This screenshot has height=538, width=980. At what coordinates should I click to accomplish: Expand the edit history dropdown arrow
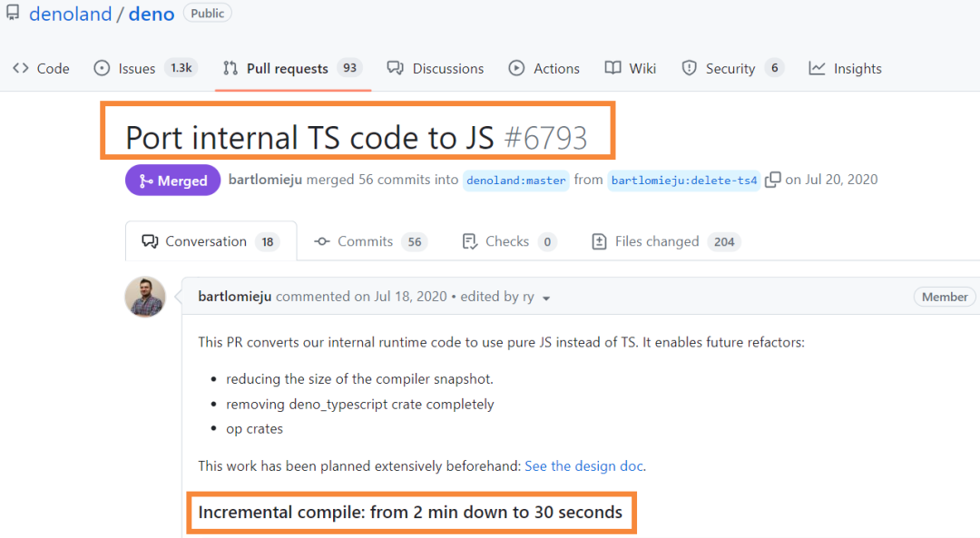[546, 298]
